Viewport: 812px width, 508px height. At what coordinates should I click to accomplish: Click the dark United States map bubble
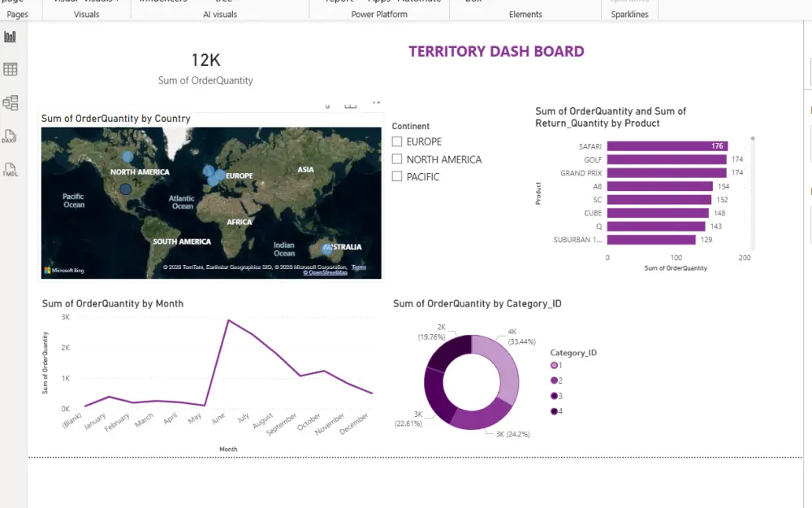click(x=125, y=189)
